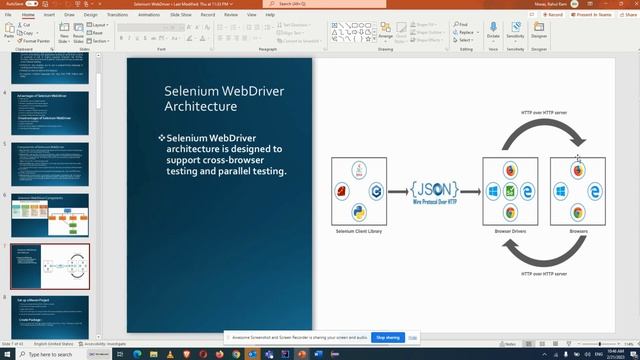
Task: Open the Layout dropdown
Action: [x=98, y=25]
